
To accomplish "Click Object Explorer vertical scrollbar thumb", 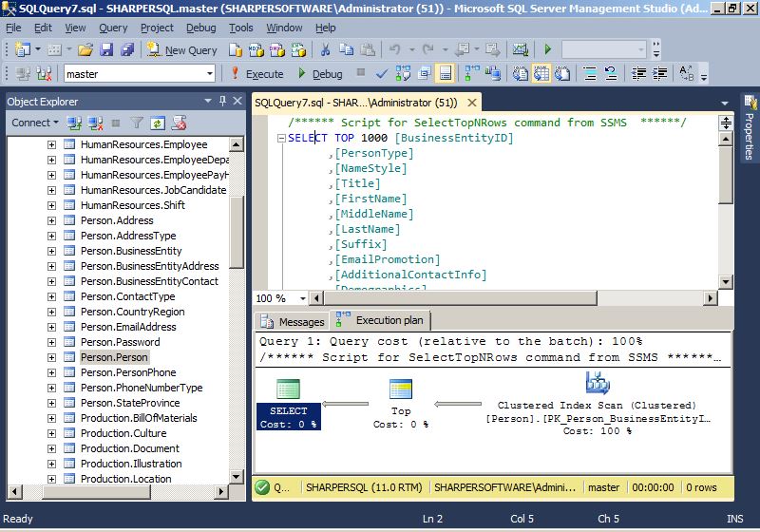I will [236, 233].
